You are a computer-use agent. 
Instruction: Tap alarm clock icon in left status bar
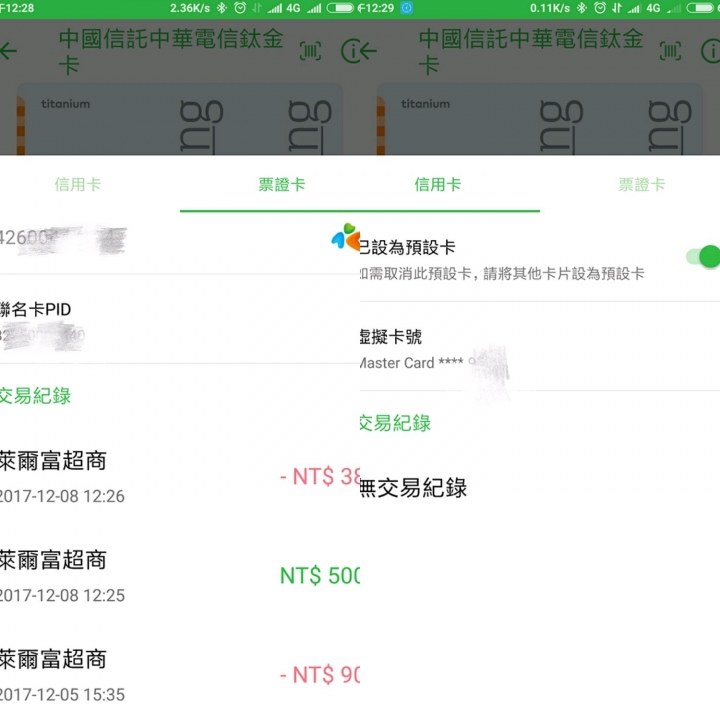pyautogui.click(x=240, y=8)
